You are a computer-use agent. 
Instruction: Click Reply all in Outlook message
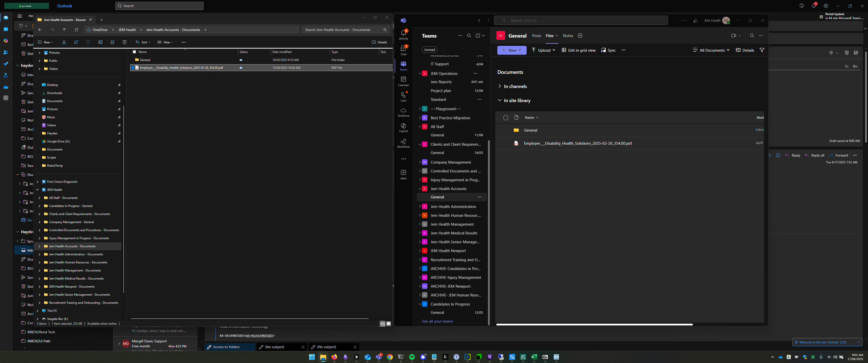[815, 155]
